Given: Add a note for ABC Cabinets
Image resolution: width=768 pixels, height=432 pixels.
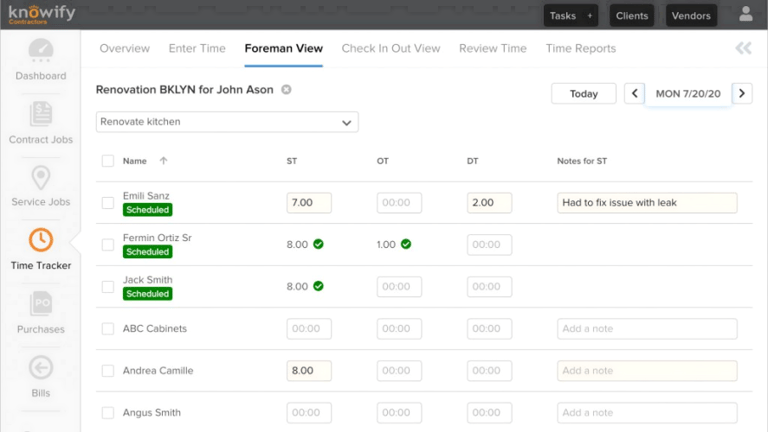Looking at the screenshot, I should [647, 329].
